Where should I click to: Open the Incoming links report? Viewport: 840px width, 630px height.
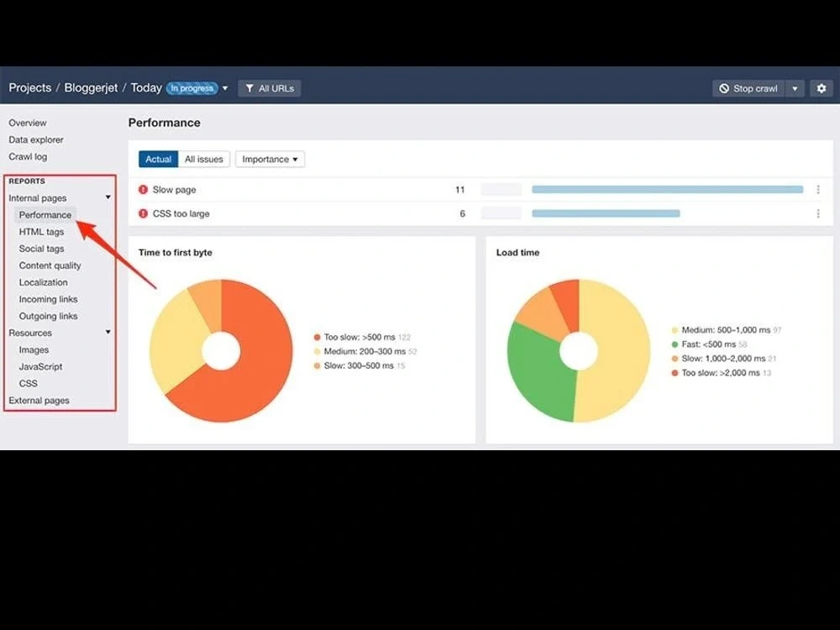tap(48, 300)
